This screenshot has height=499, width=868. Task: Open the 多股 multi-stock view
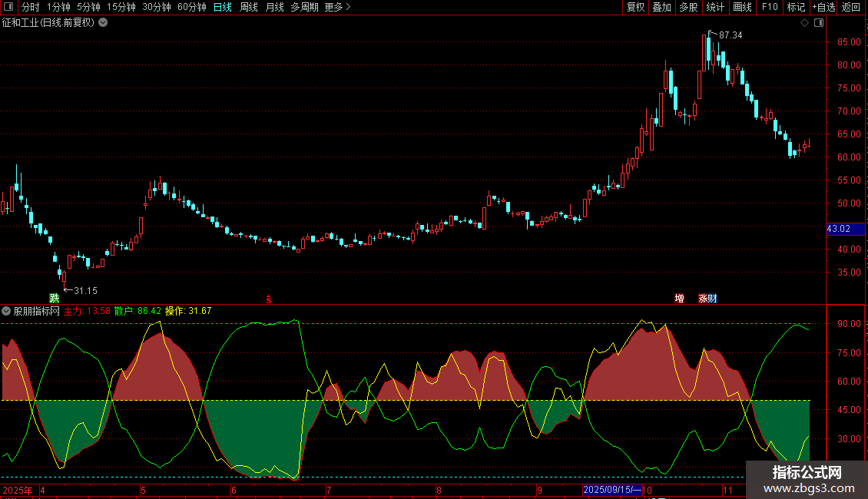click(688, 7)
